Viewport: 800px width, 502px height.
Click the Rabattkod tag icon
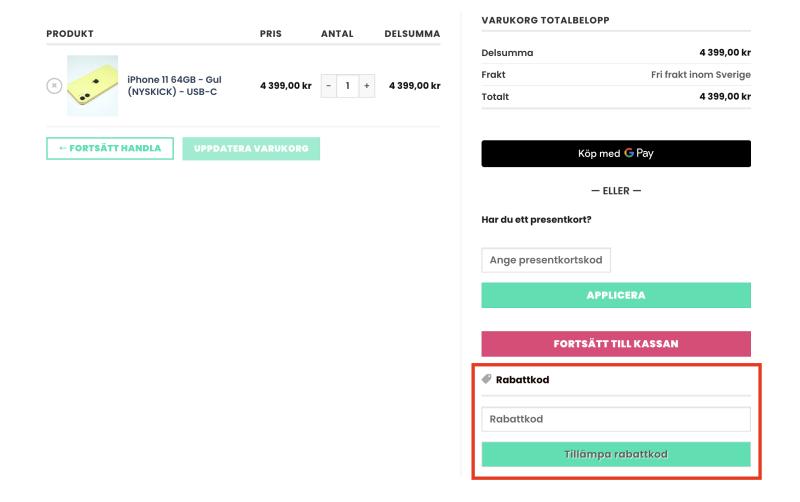pos(487,379)
